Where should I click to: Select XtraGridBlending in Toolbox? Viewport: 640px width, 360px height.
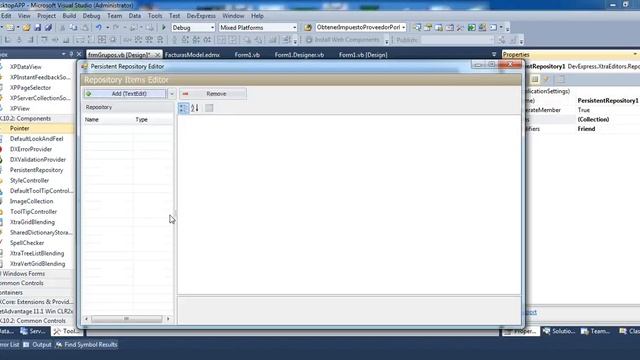coord(37,222)
